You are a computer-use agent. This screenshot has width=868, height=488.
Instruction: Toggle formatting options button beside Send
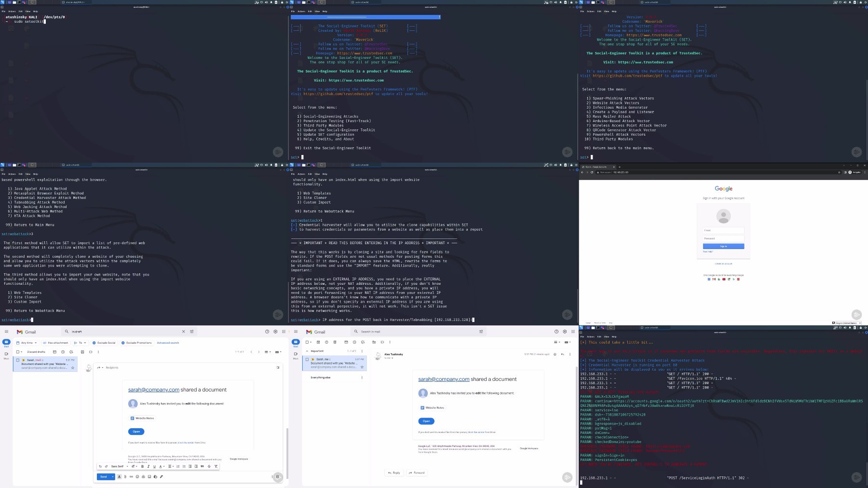point(119,476)
